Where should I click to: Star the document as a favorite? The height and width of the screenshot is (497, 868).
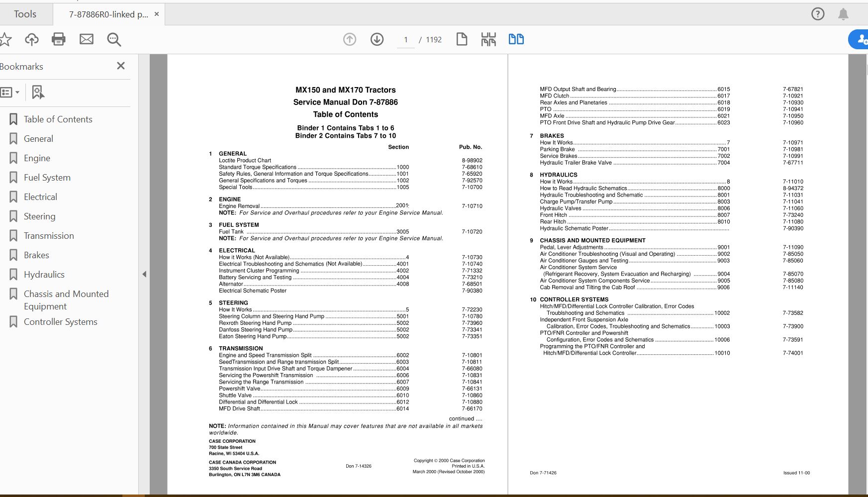click(x=6, y=39)
